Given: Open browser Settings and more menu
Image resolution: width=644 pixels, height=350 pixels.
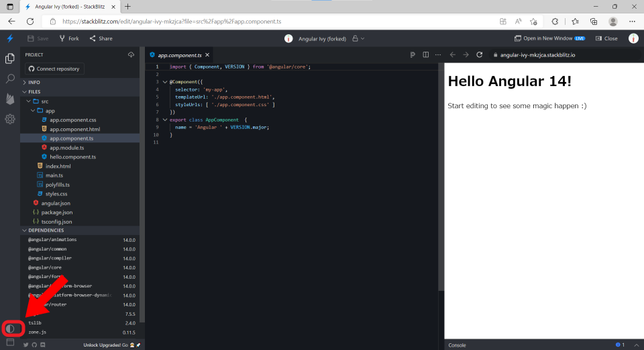Looking at the screenshot, I should [x=632, y=21].
